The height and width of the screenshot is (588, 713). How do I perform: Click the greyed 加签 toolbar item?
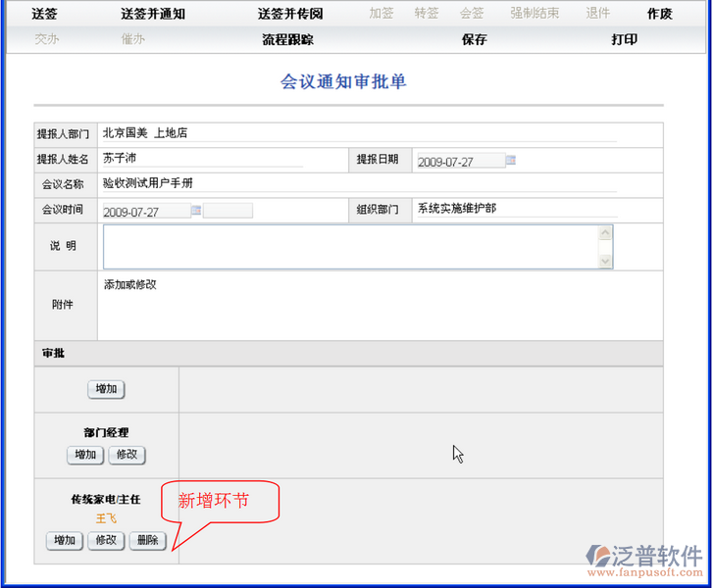382,13
